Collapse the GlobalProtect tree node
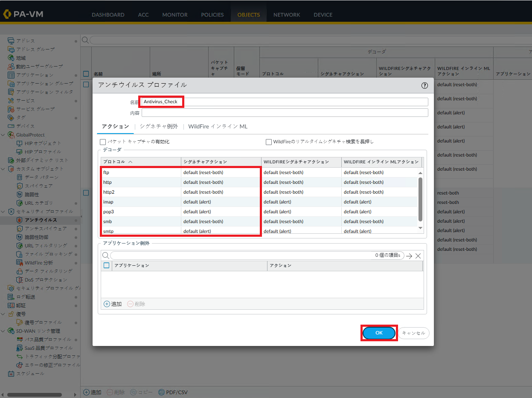This screenshot has width=532, height=398. click(x=3, y=135)
